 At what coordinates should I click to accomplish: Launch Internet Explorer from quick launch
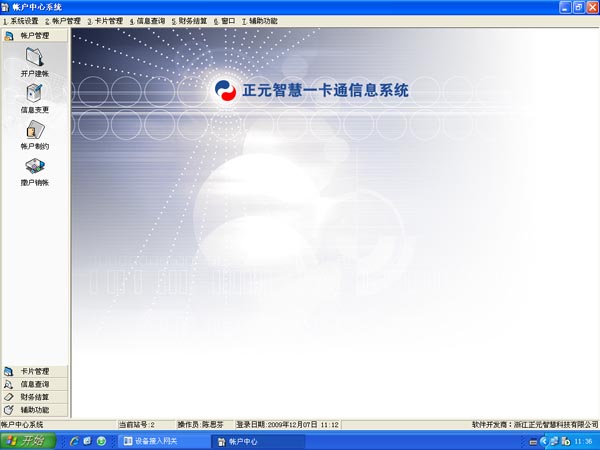click(x=74, y=441)
